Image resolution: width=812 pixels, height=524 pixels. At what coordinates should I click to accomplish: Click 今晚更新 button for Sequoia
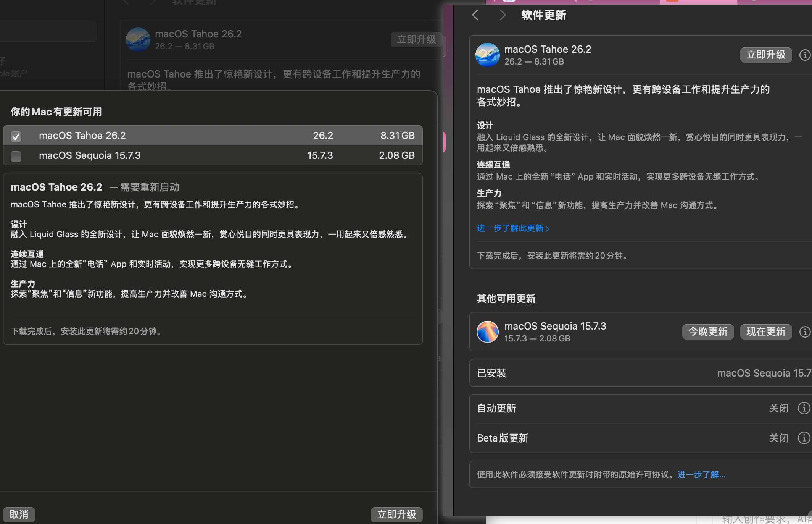click(x=708, y=332)
